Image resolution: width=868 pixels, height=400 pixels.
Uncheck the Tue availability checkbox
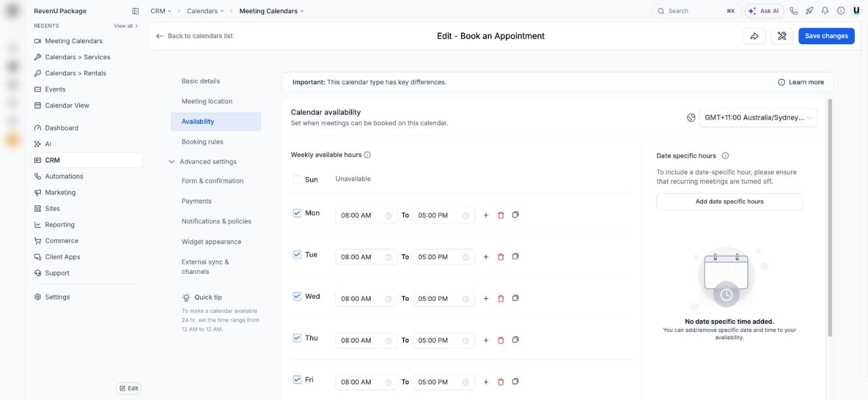(x=297, y=254)
